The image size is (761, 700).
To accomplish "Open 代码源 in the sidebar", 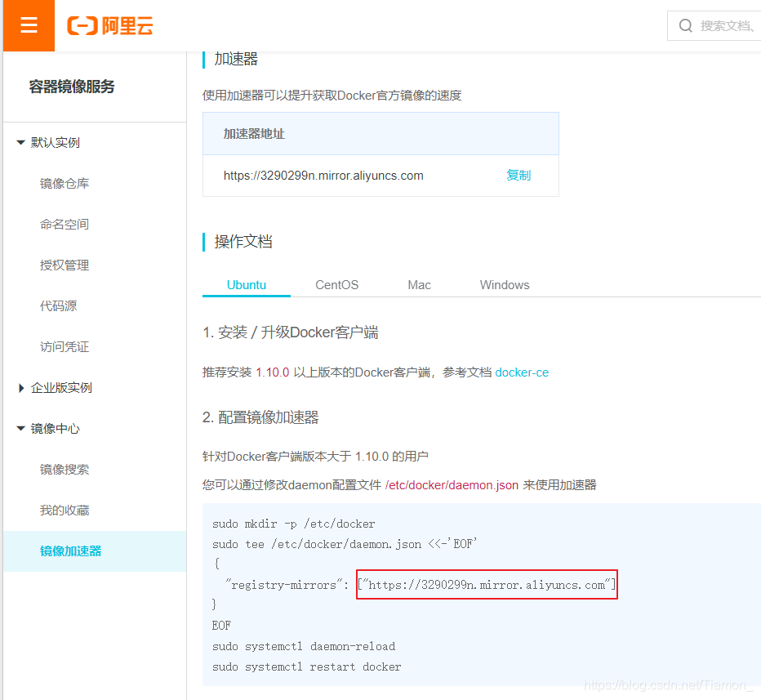I will point(58,305).
